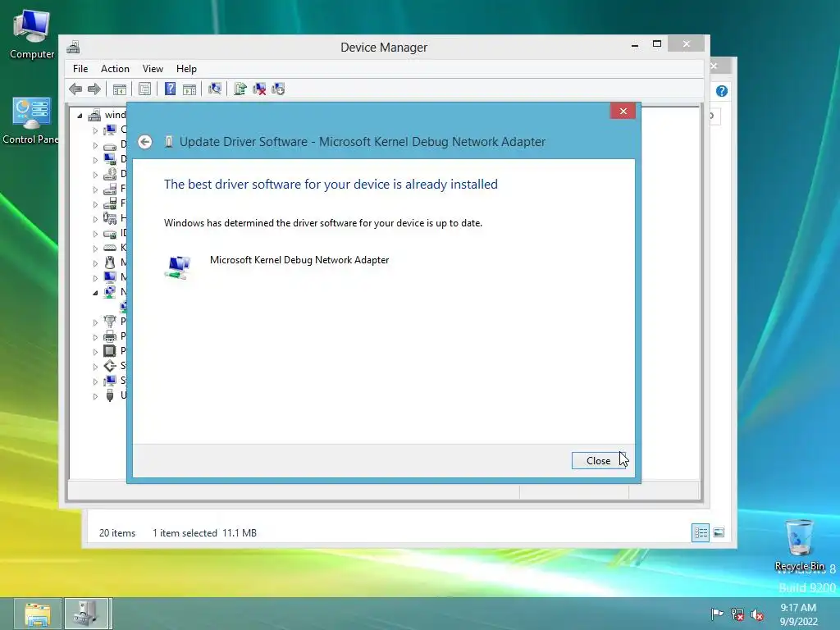Close the Update Driver dialog with red X
840x630 pixels.
pyautogui.click(x=623, y=111)
